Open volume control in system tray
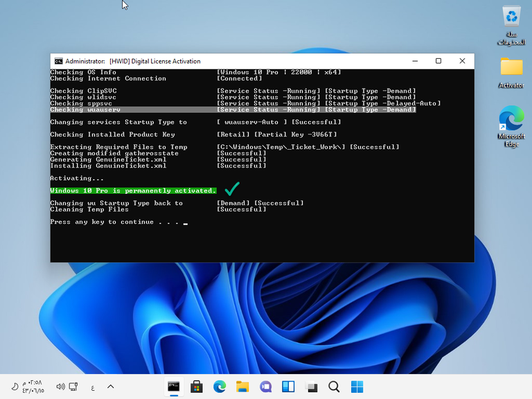Image resolution: width=532 pixels, height=399 pixels. point(60,387)
